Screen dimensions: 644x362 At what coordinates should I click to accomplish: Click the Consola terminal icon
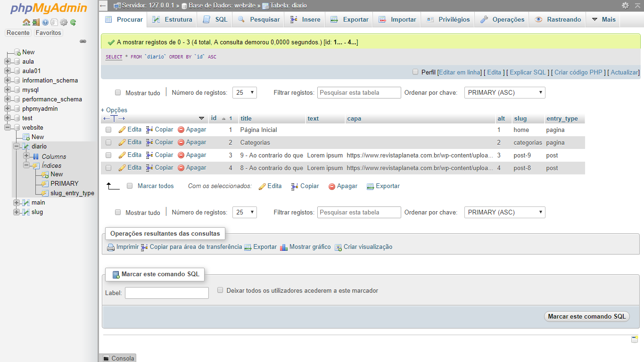[106, 358]
